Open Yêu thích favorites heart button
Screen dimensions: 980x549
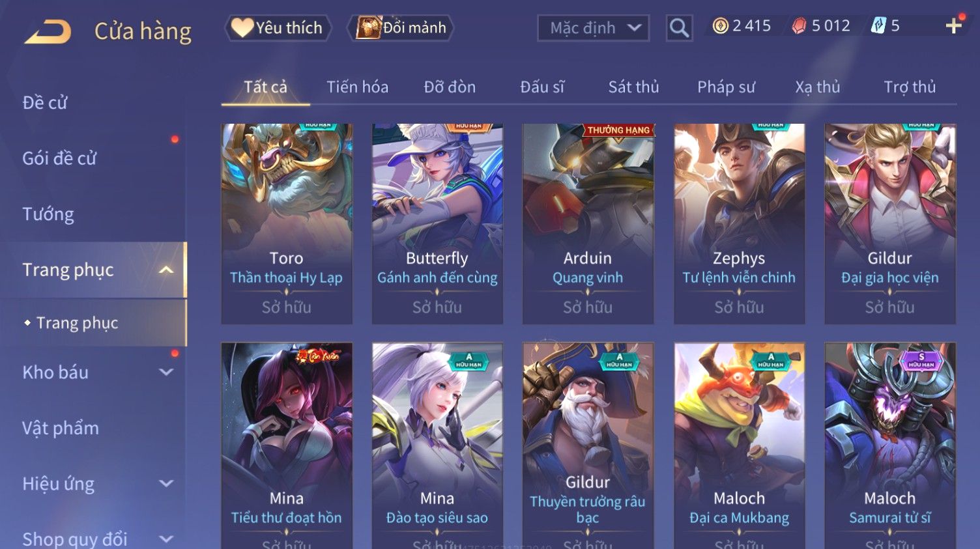(278, 28)
